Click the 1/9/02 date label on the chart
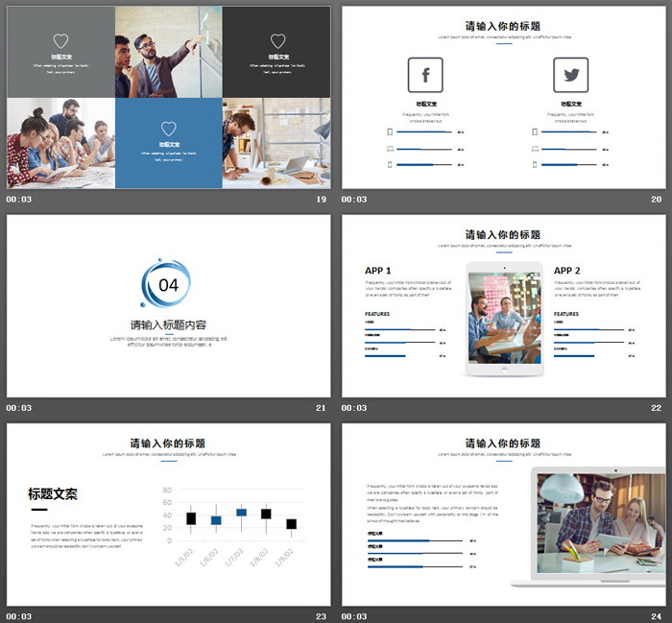 click(x=285, y=557)
